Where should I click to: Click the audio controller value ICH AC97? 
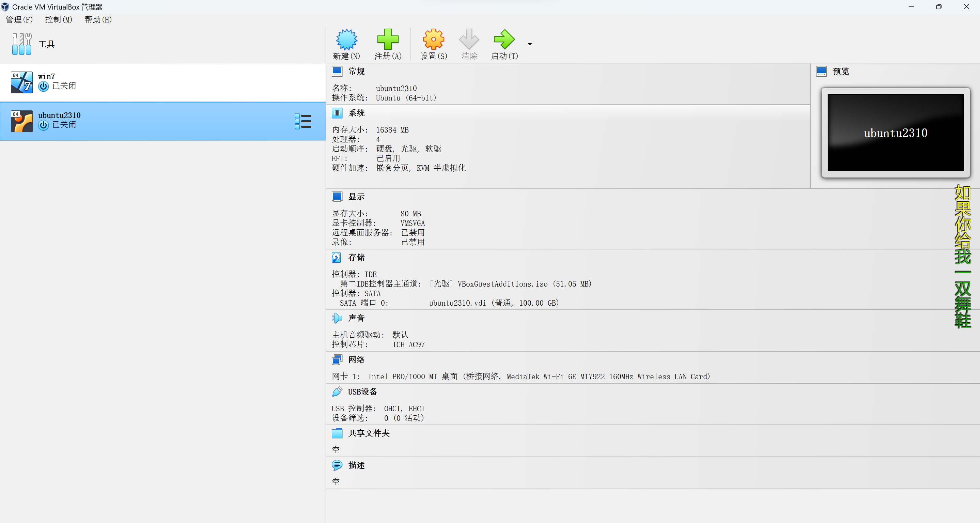[408, 344]
